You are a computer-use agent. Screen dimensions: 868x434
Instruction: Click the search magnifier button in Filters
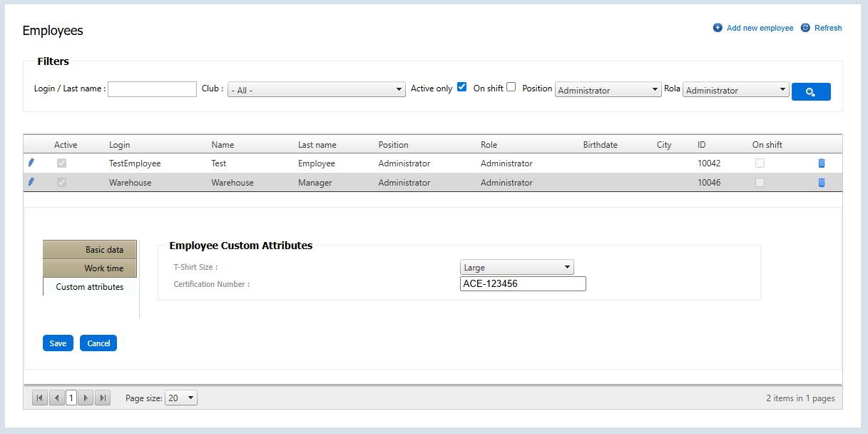811,91
